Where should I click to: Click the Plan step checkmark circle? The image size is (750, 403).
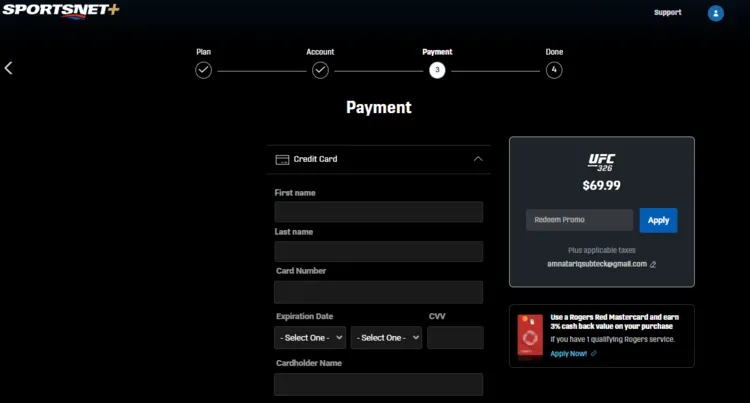(203, 70)
